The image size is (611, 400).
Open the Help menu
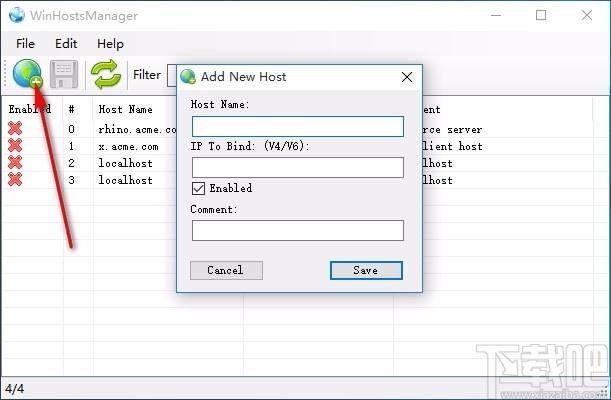click(110, 44)
